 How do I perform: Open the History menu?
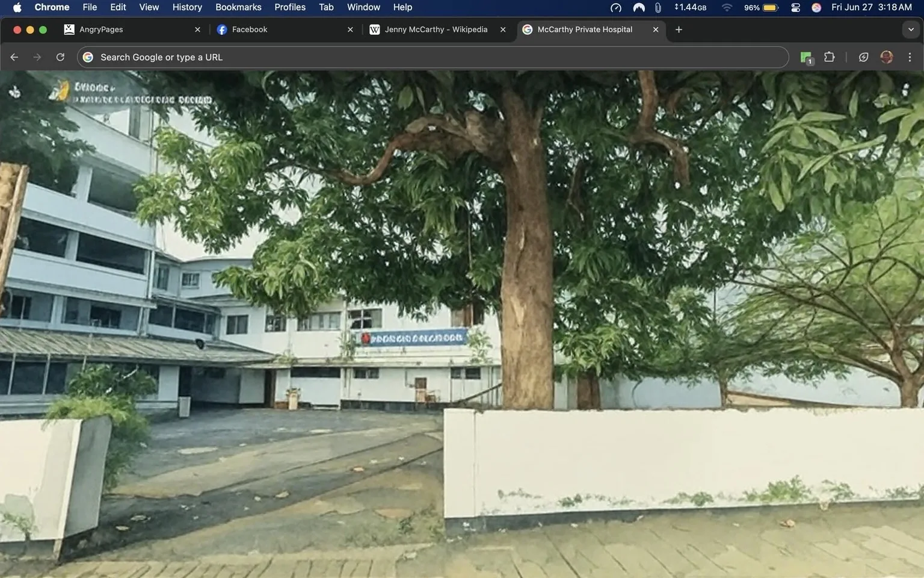(x=187, y=7)
